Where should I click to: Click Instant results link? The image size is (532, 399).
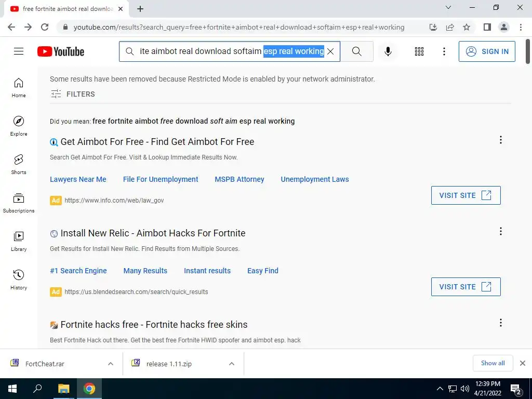tap(207, 271)
